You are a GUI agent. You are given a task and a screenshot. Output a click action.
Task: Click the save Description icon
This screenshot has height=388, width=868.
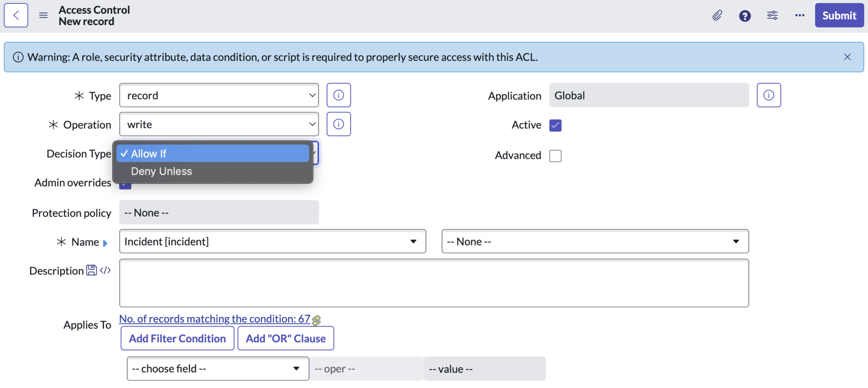91,270
